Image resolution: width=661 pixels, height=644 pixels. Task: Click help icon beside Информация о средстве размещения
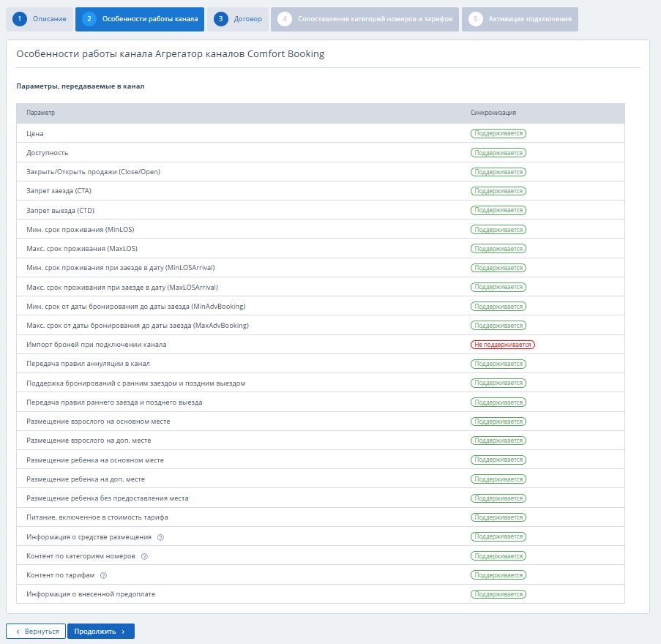tap(160, 537)
